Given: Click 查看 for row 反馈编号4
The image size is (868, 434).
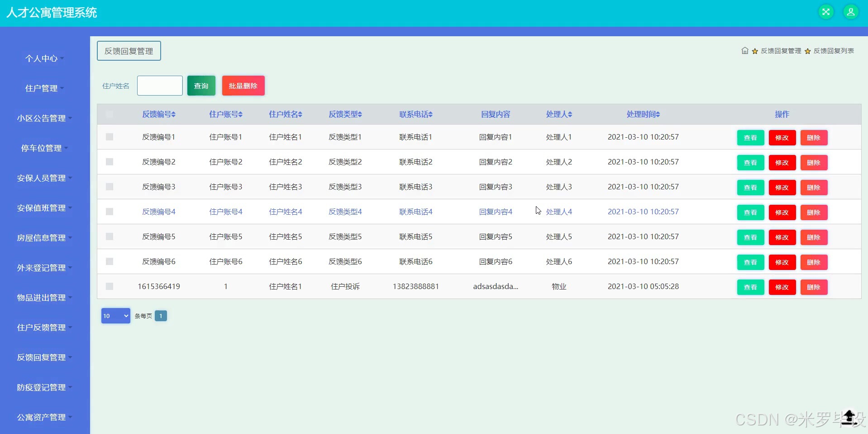Looking at the screenshot, I should [x=751, y=212].
